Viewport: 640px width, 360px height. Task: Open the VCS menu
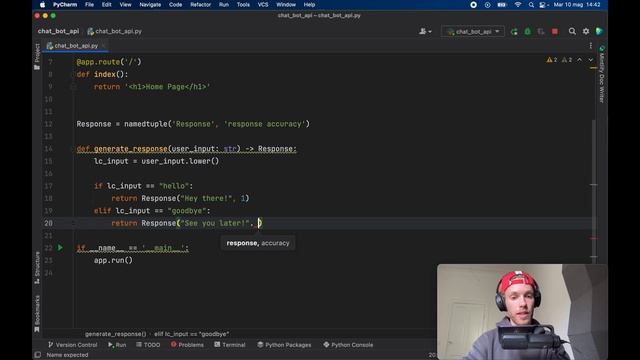tap(263, 5)
